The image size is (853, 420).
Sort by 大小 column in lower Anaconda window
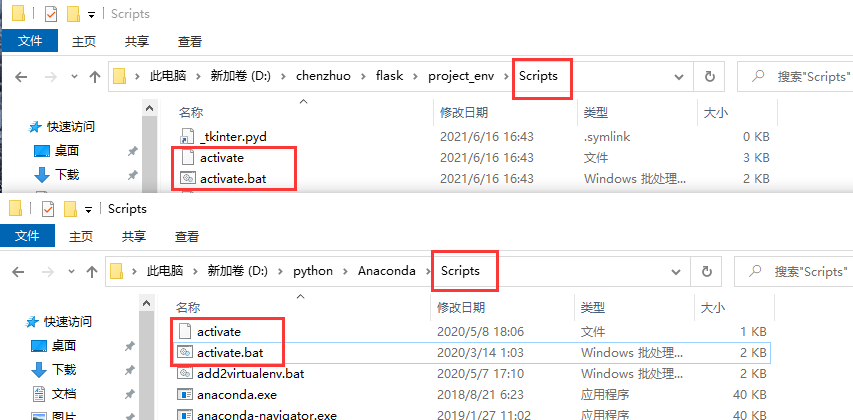tap(713, 307)
